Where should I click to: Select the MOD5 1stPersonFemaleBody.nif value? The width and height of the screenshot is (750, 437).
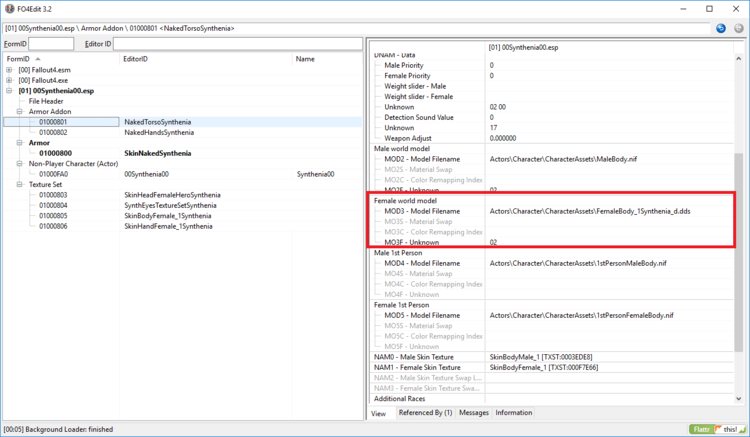(x=581, y=316)
